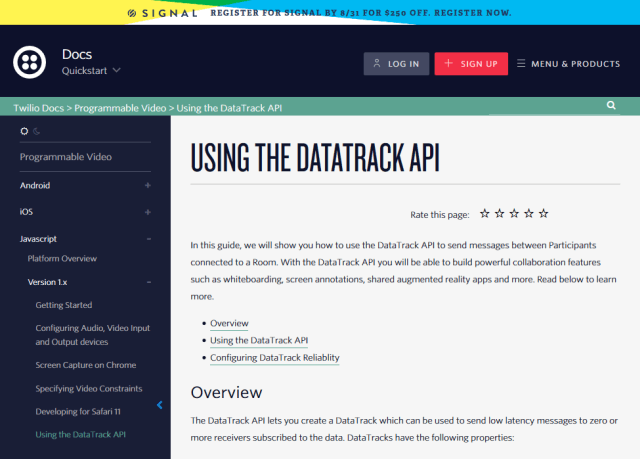Click the LOG IN button
This screenshot has width=640, height=459.
396,64
